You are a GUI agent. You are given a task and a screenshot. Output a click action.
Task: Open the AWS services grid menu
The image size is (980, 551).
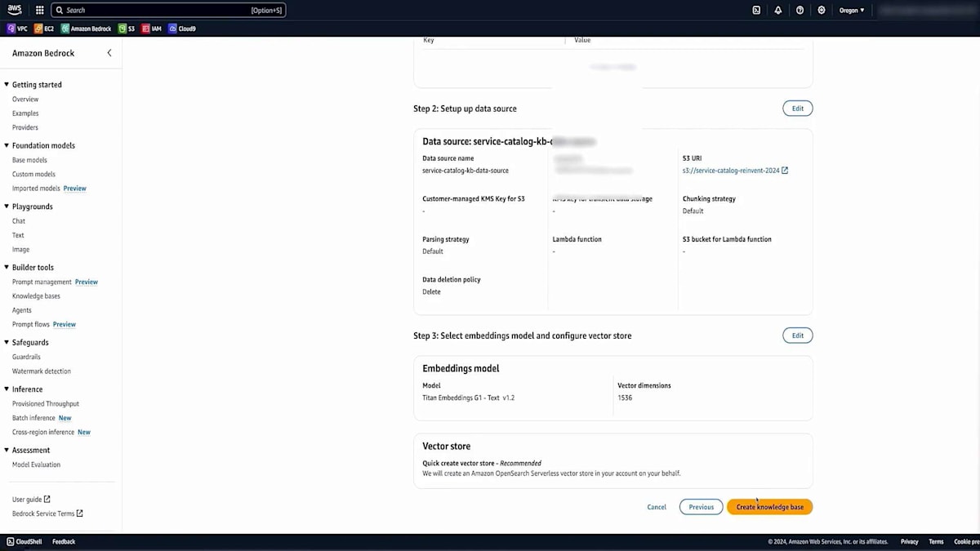(x=39, y=11)
